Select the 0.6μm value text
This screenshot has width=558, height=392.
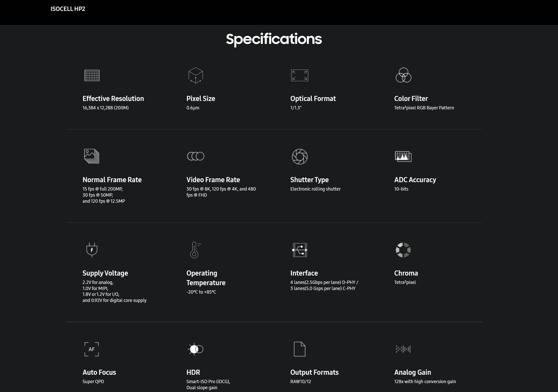coord(193,108)
